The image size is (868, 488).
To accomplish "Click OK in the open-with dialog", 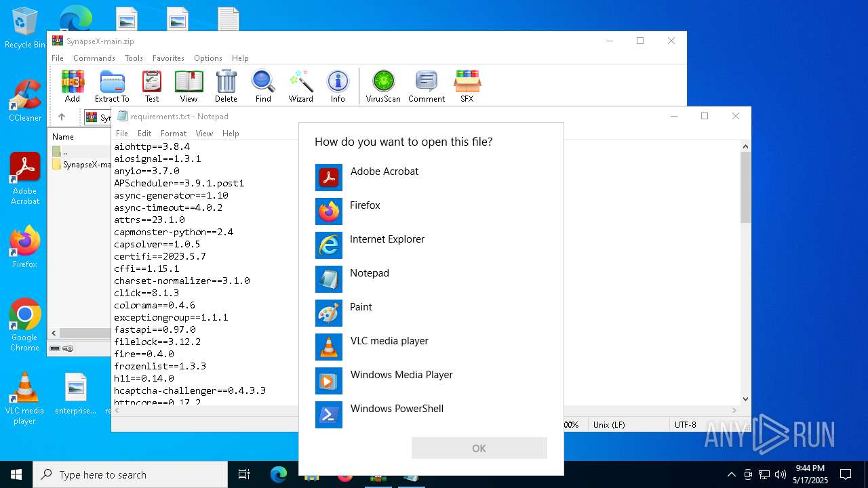I will pos(479,448).
